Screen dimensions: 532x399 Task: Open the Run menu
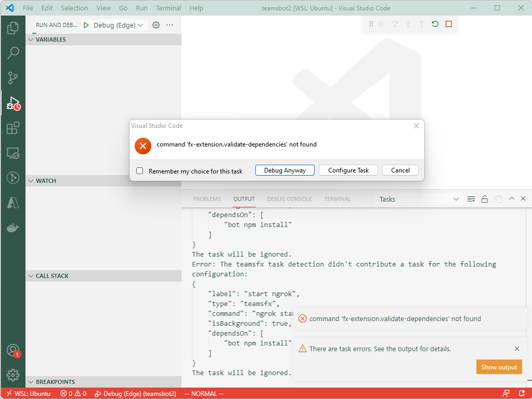(141, 8)
